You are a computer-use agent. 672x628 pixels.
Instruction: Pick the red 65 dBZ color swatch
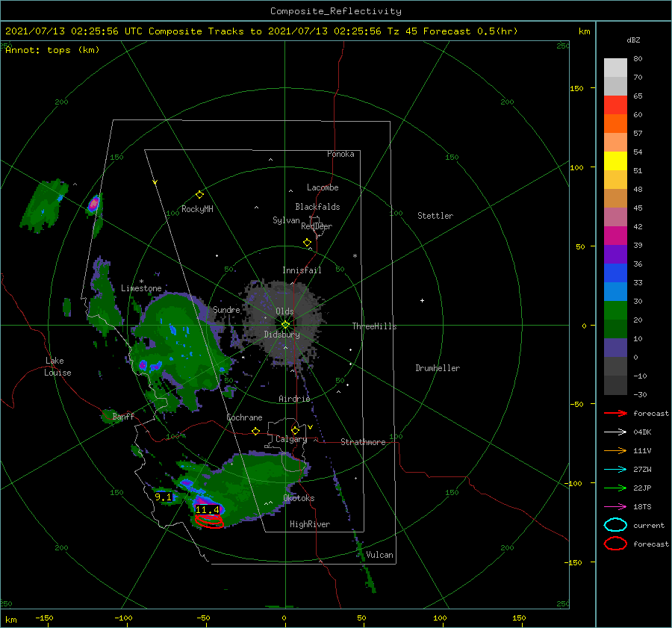tap(615, 105)
